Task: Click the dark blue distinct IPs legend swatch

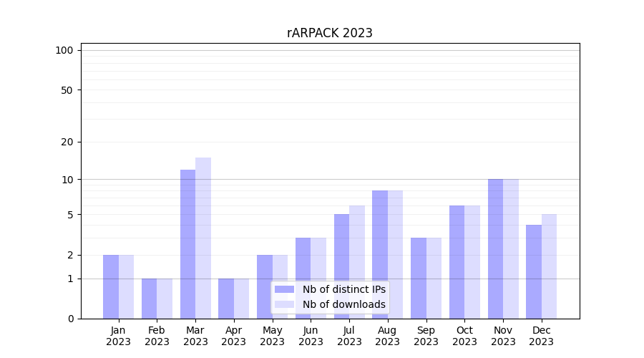Action: (x=284, y=289)
